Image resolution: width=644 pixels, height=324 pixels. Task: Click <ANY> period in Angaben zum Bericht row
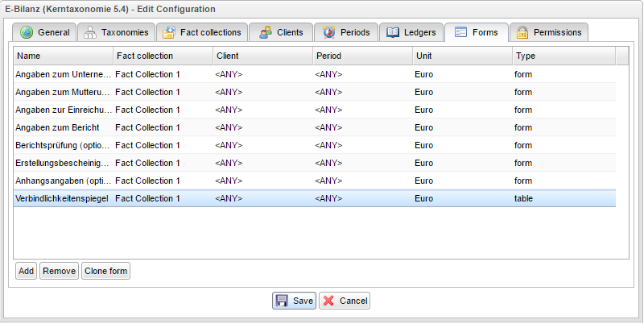pos(328,127)
